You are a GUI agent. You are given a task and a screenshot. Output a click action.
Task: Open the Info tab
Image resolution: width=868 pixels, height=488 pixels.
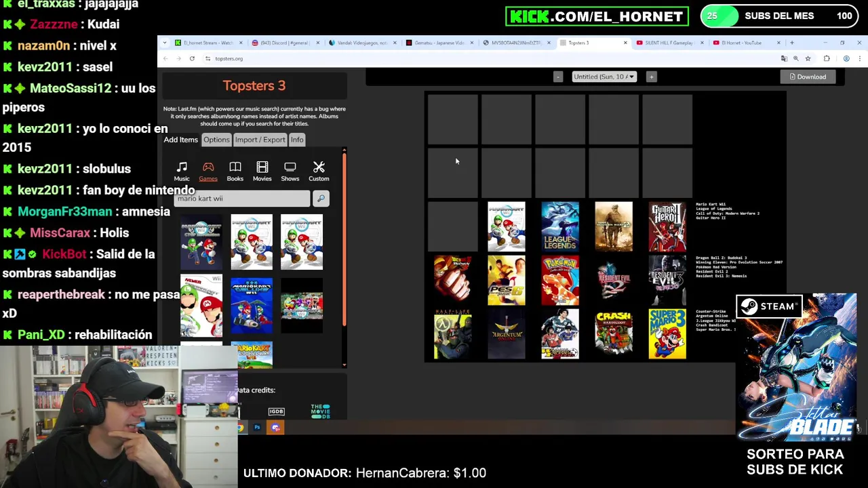point(297,140)
